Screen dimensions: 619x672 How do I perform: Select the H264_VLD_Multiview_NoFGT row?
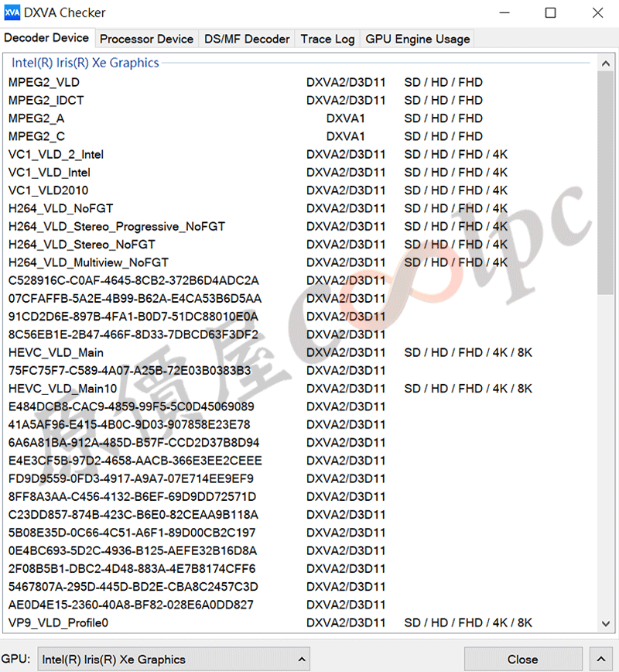click(x=300, y=262)
